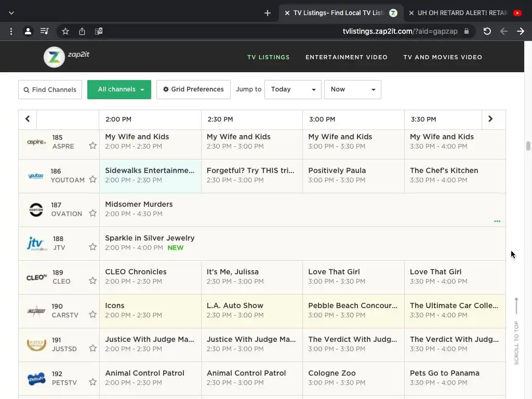This screenshot has height=399, width=532.
Task: Click the Aspire channel logo
Action: [36, 142]
